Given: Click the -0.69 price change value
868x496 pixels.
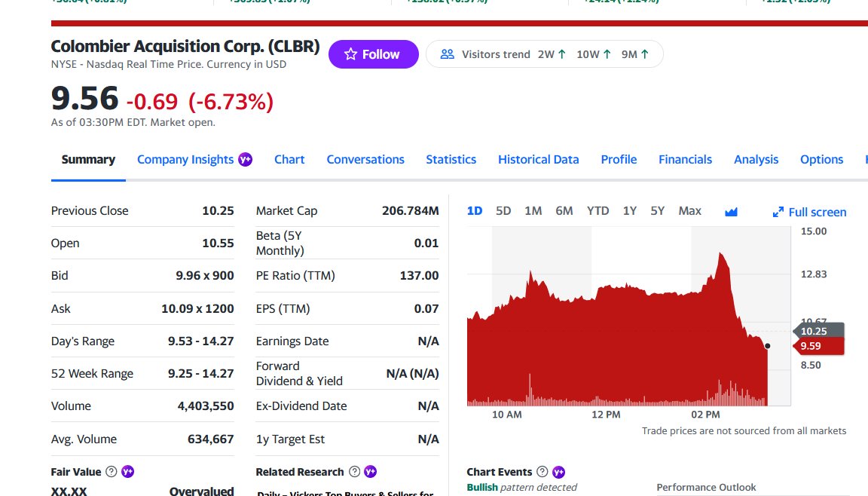Looking at the screenshot, I should pos(152,102).
